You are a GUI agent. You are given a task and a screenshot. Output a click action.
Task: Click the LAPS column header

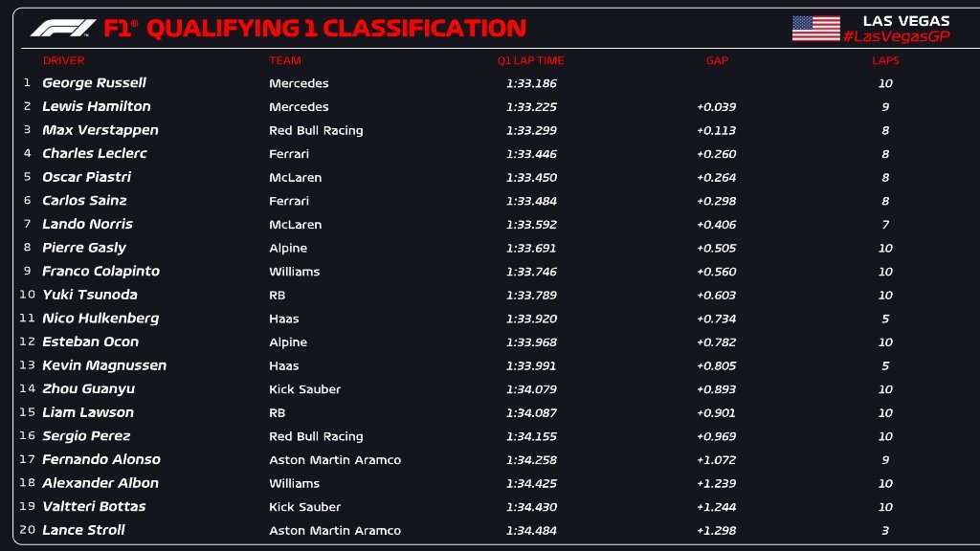coord(885,60)
